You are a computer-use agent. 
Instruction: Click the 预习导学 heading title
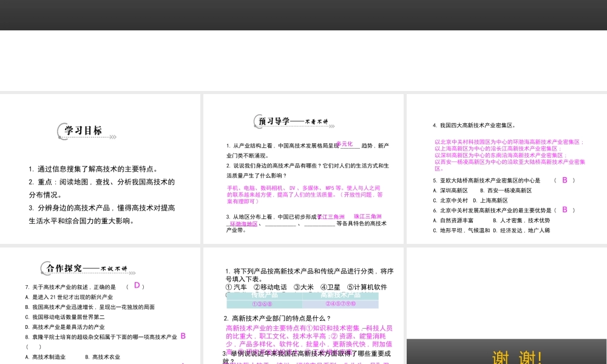274,121
